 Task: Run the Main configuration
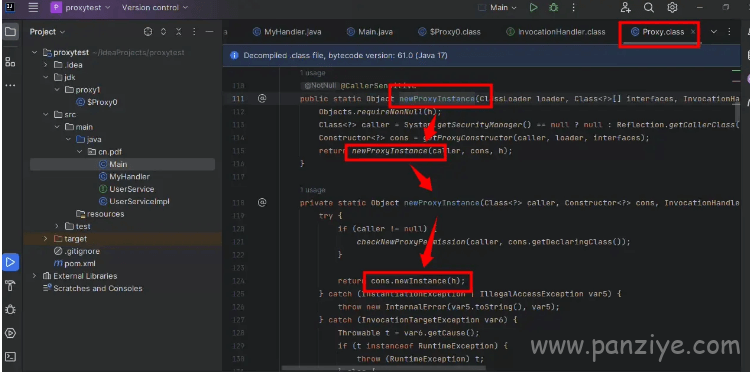point(533,8)
